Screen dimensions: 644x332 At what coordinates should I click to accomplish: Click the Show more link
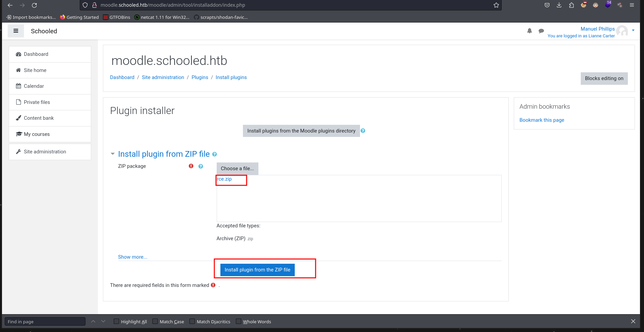133,257
